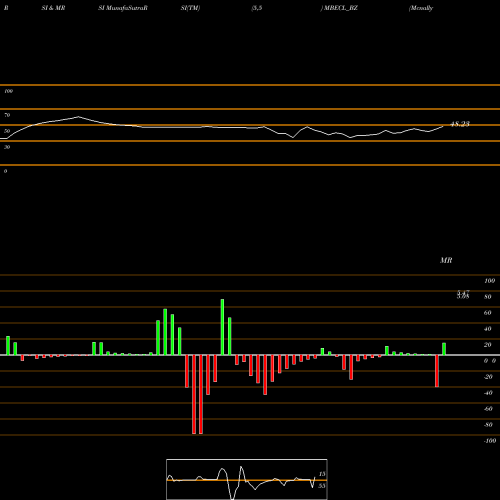
Task: Click the 'SI(TM)' header text
Action: point(190,8)
